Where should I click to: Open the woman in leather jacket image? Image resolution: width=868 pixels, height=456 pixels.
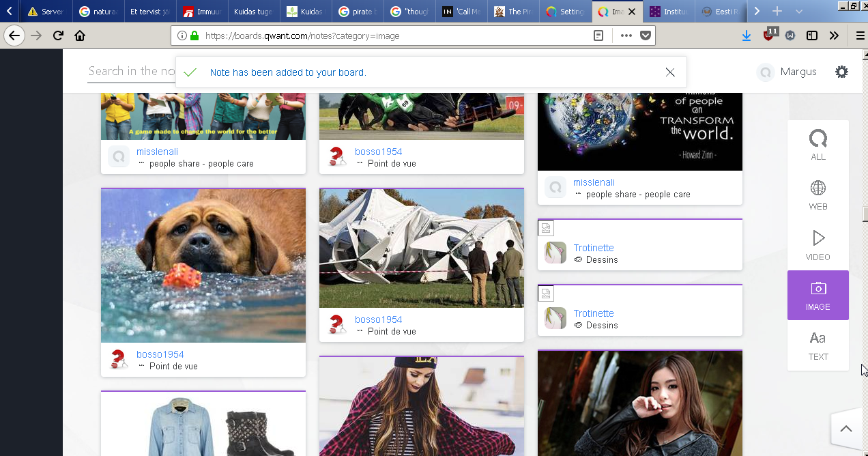pyautogui.click(x=640, y=403)
